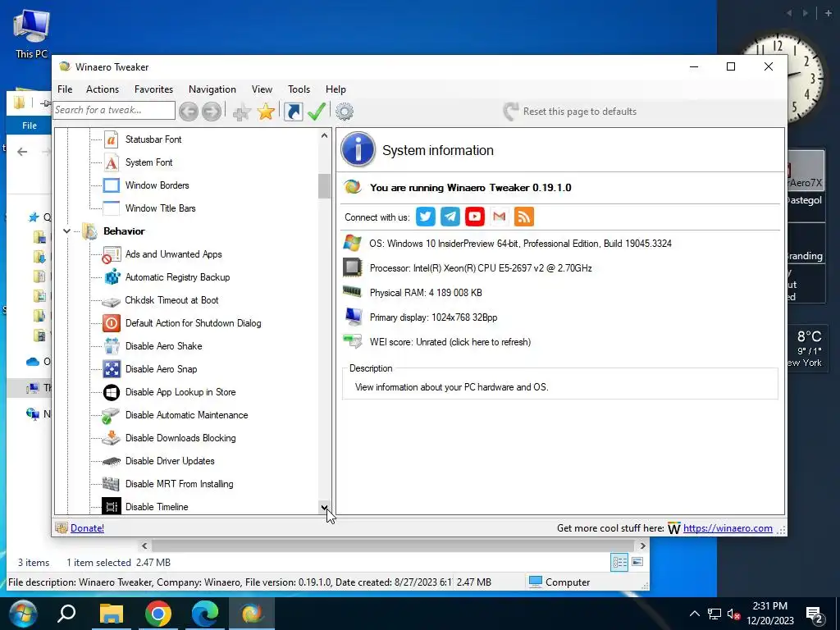
Task: Open Winaero Twitter page icon
Action: [426, 217]
